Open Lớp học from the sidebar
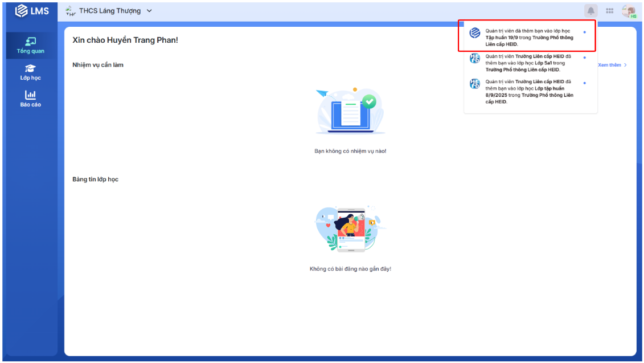 pos(31,72)
